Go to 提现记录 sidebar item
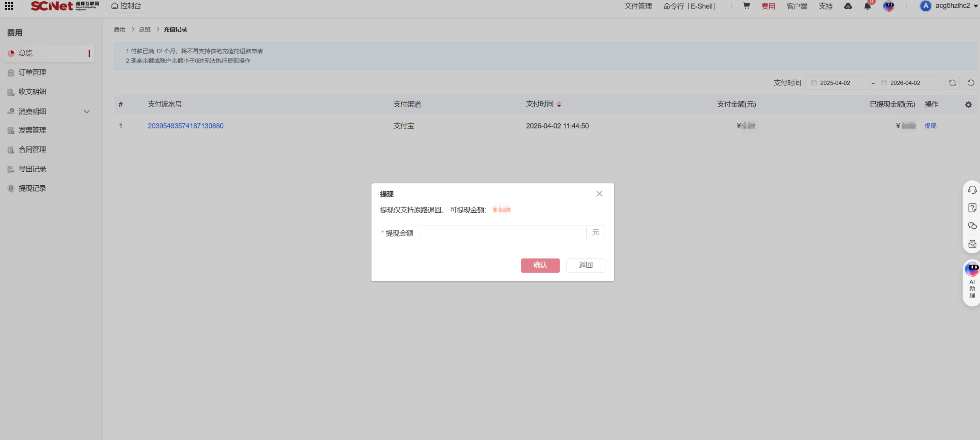The width and height of the screenshot is (980, 440). 32,188
